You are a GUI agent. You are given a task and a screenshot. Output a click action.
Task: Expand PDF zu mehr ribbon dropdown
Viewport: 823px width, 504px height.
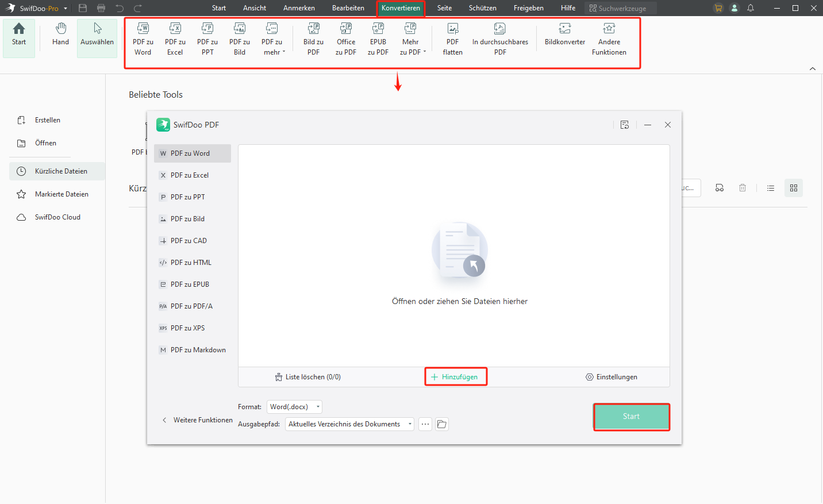click(272, 39)
